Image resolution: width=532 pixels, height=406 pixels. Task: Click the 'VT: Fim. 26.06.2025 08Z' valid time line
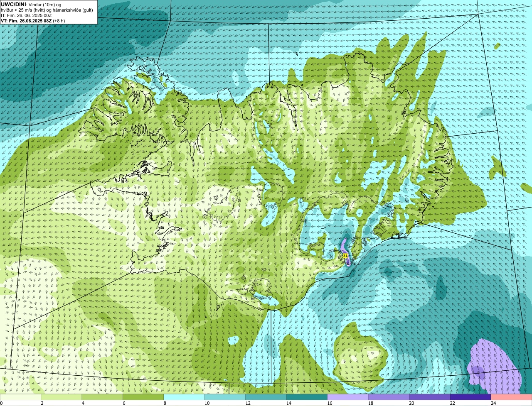[x=33, y=20]
